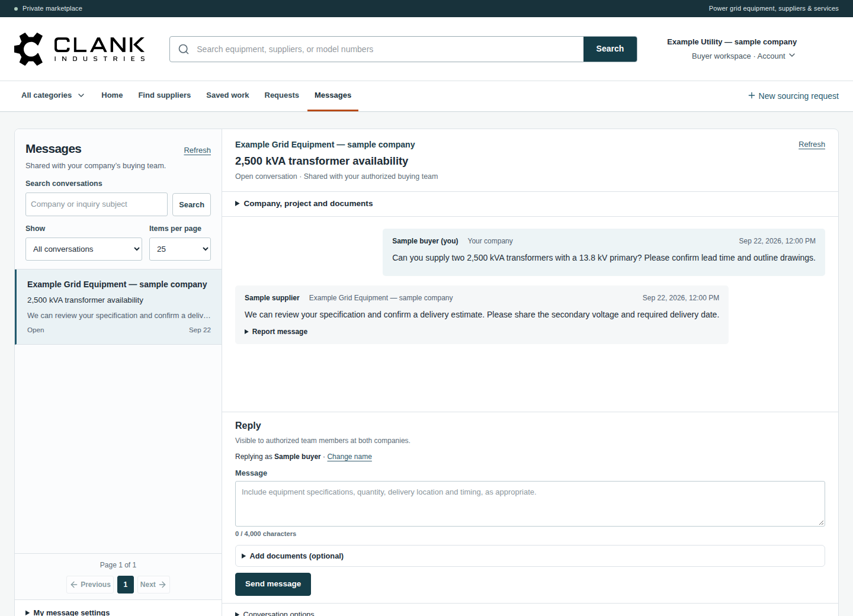This screenshot has width=853, height=616.
Task: Open the Example Grid Equipment conversation item
Action: [x=118, y=307]
